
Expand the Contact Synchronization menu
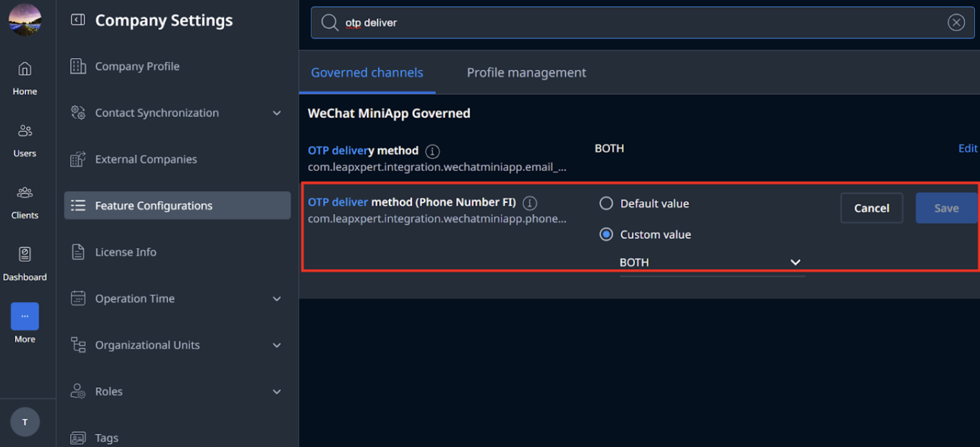click(x=276, y=113)
